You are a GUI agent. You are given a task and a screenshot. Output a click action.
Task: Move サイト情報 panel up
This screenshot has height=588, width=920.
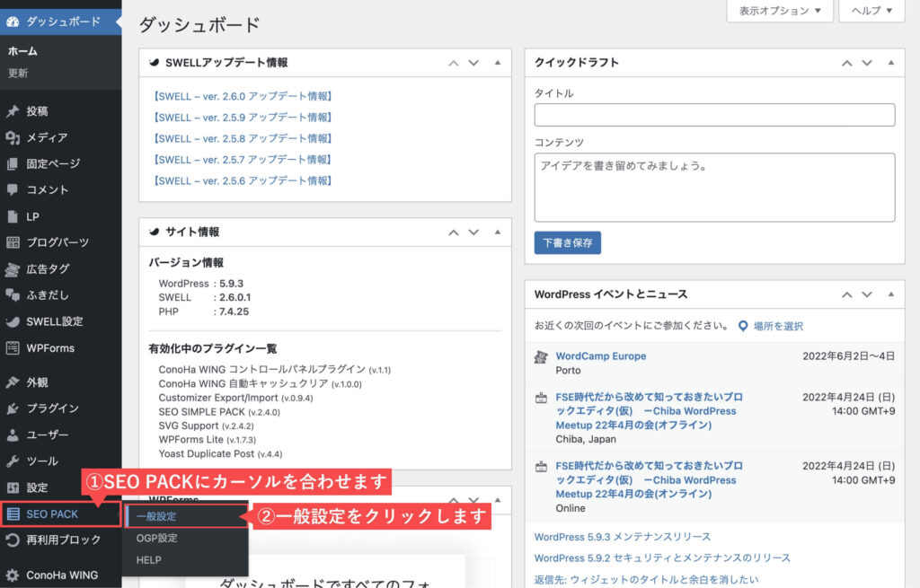[x=454, y=233]
